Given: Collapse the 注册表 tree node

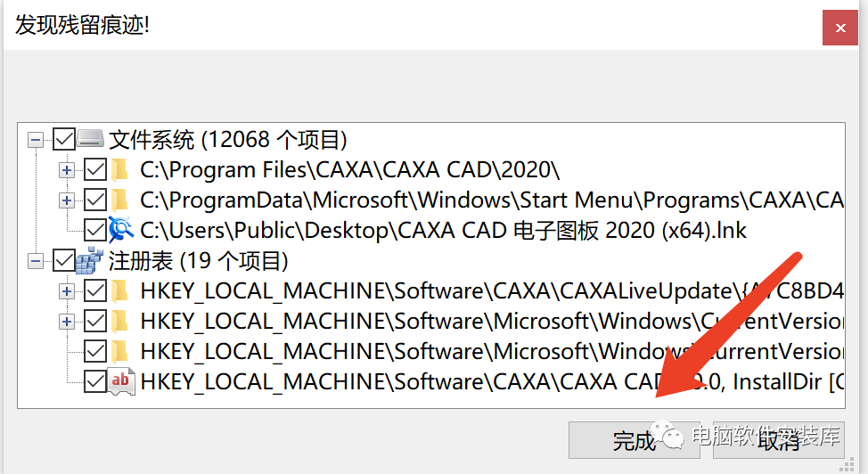Looking at the screenshot, I should [x=36, y=261].
